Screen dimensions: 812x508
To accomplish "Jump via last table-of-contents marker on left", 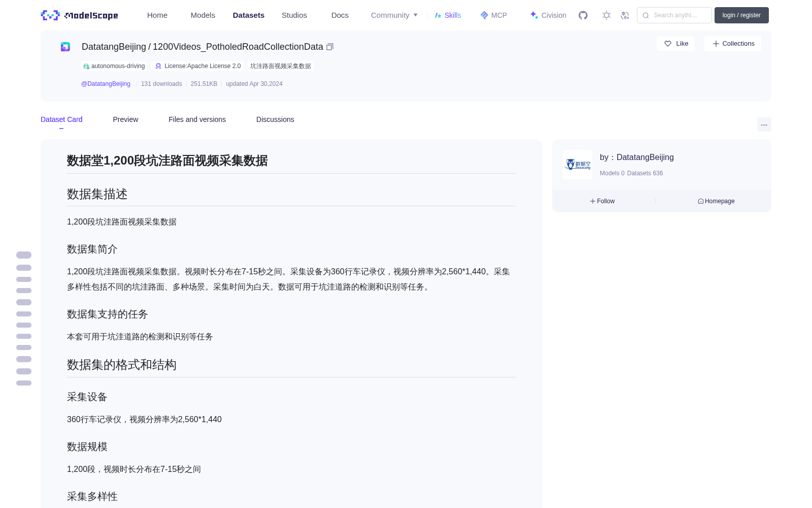I will click(24, 383).
